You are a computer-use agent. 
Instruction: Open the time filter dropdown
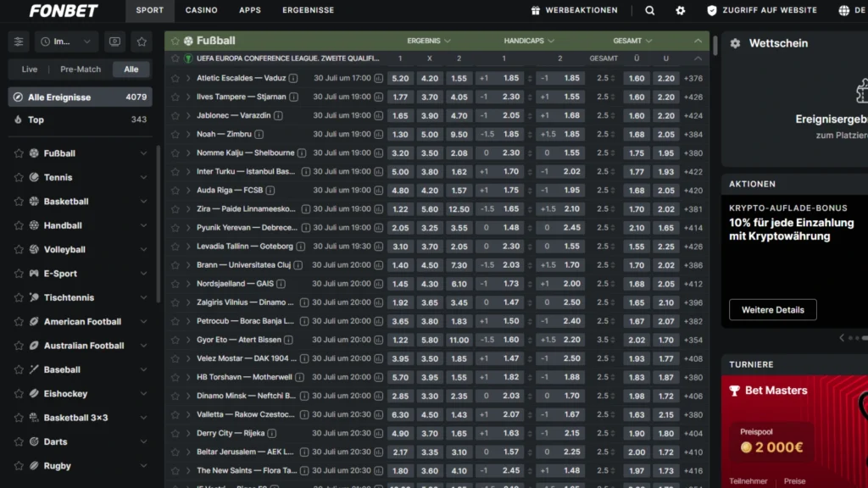[66, 42]
